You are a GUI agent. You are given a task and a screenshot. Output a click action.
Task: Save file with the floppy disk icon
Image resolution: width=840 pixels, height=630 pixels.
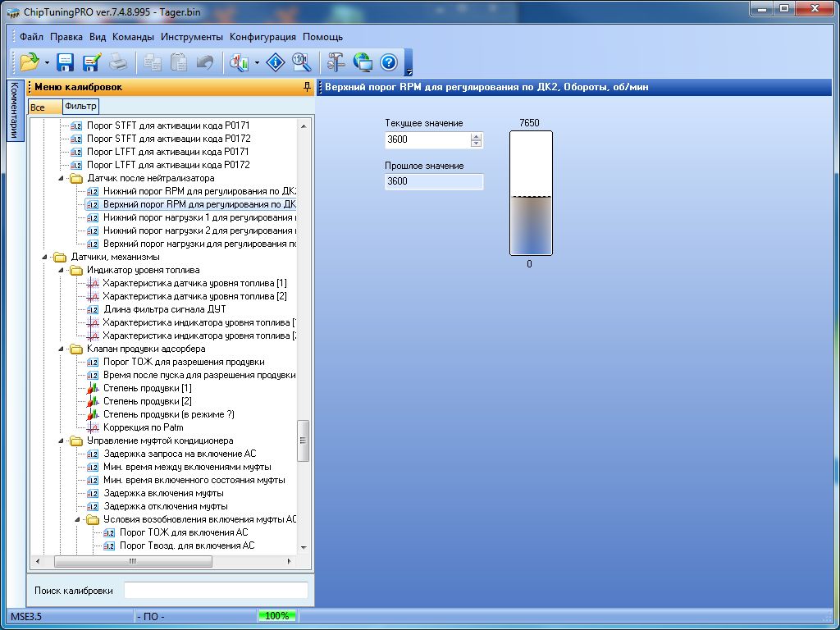[66, 62]
